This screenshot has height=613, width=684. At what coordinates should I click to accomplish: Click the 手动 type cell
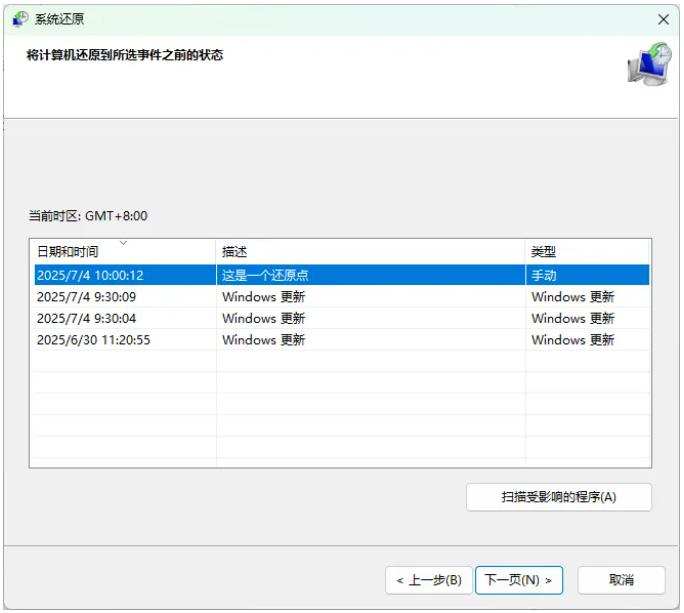click(544, 275)
